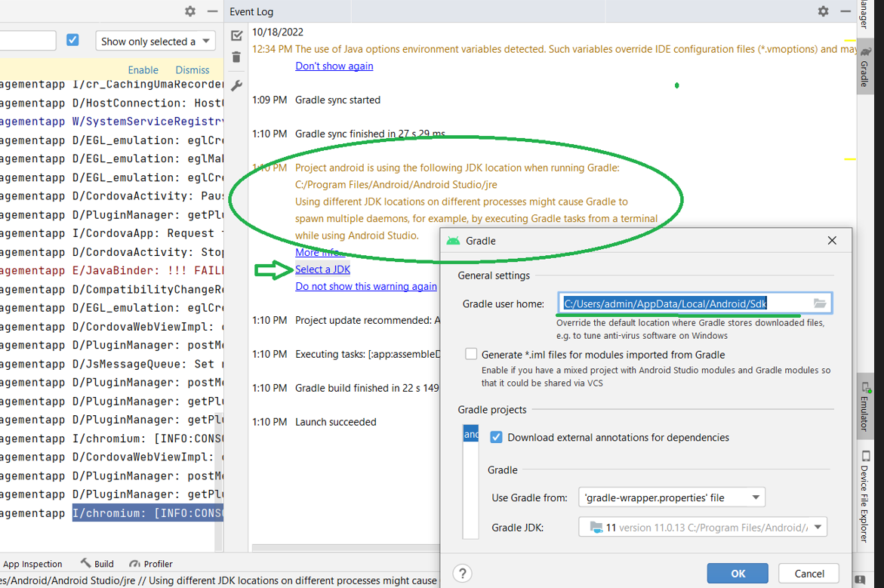The width and height of the screenshot is (884, 588).
Task: Toggle the blue checkbox next to the filter field
Action: (72, 41)
